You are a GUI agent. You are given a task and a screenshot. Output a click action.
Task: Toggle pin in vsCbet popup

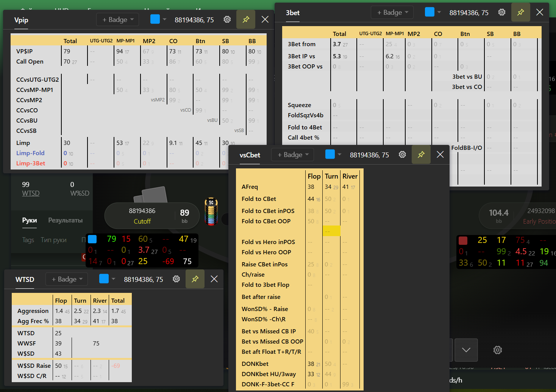click(x=421, y=154)
